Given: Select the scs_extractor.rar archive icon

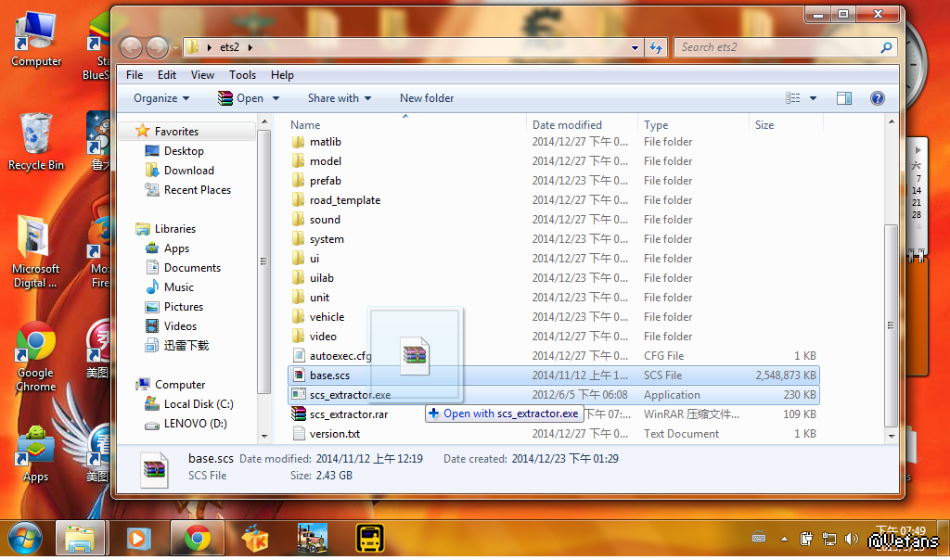Looking at the screenshot, I should click(298, 414).
